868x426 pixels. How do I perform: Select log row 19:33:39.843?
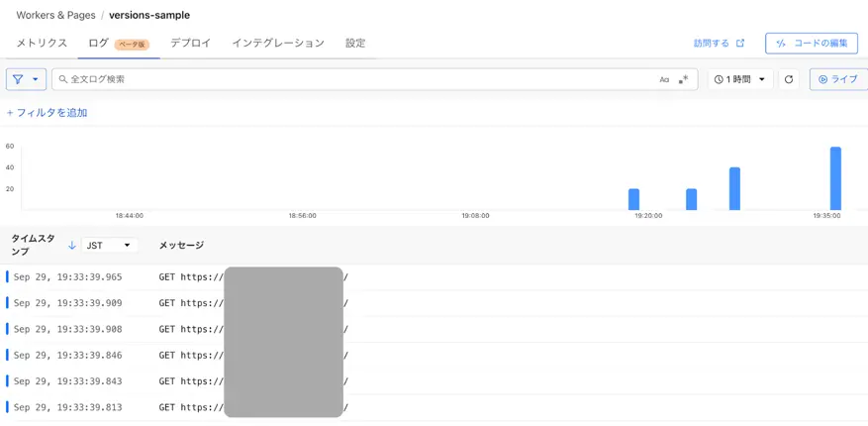point(434,381)
